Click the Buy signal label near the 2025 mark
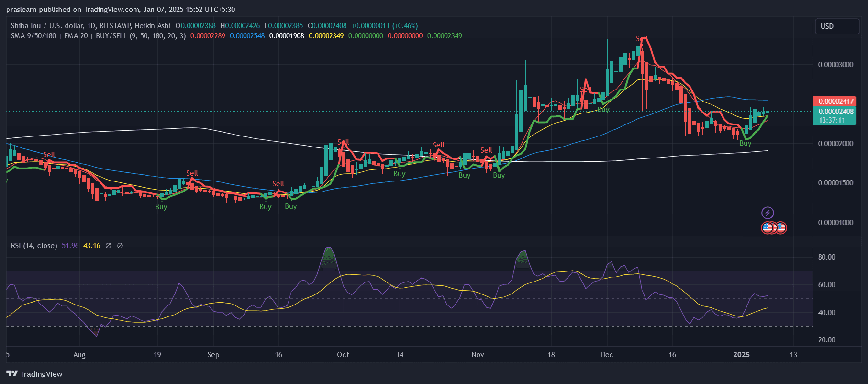This screenshot has height=384, width=868. pos(746,143)
